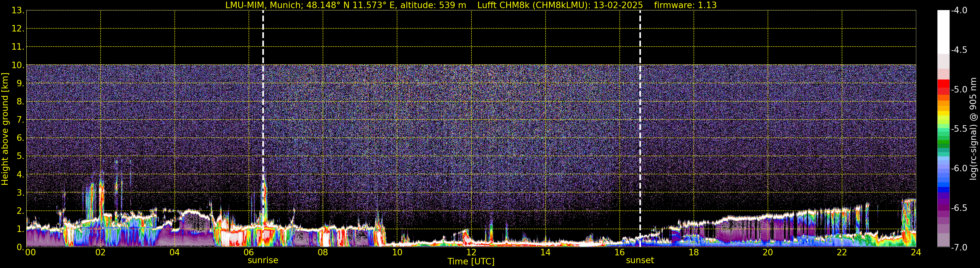
Task: Click the 'Time [UTC]' axis title
Action: pos(471,262)
